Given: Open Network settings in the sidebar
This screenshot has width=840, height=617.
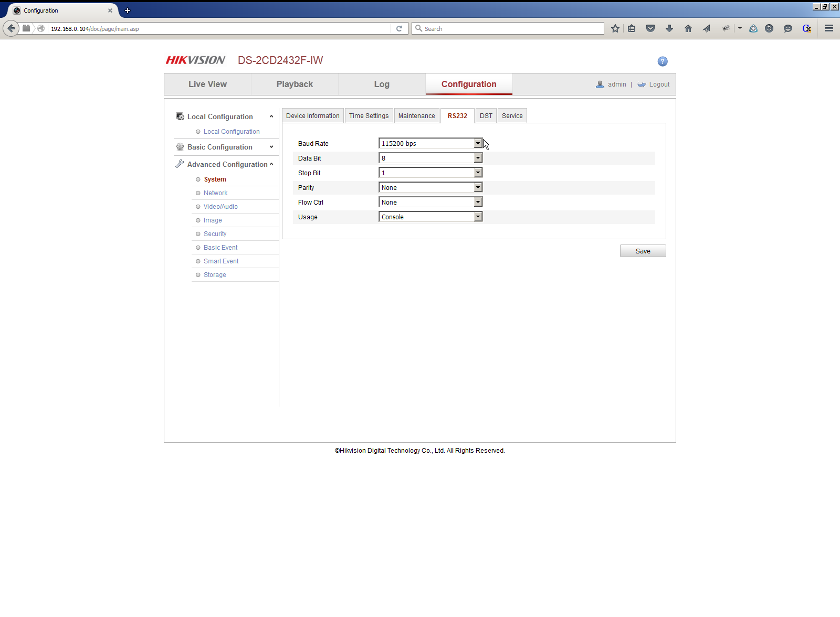Looking at the screenshot, I should pyautogui.click(x=215, y=193).
